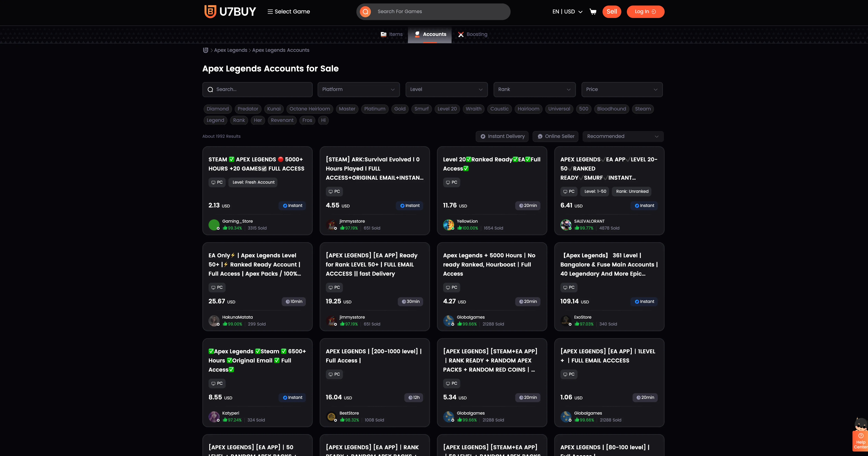
Task: Click the U7BUY logo icon
Action: click(x=210, y=11)
